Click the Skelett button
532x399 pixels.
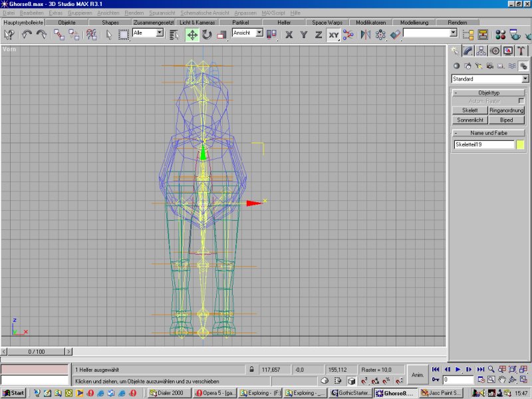coord(470,110)
